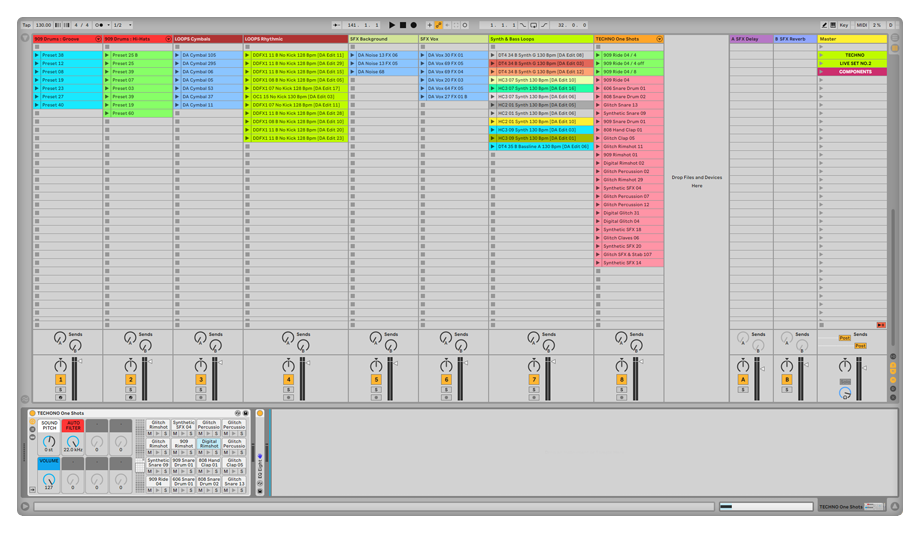Stop clips on the Synth & Bass Loops track
Viewport: 920px width, 533px height.
[x=493, y=325]
